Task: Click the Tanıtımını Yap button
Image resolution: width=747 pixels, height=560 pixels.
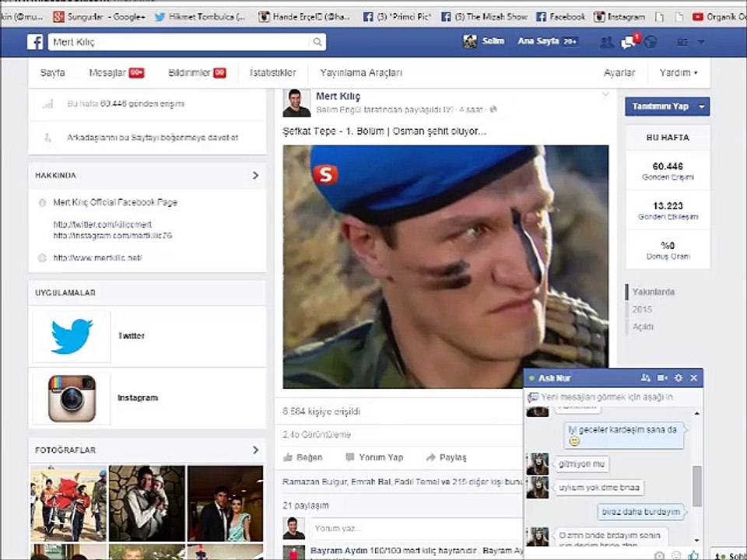Action: pyautogui.click(x=661, y=107)
